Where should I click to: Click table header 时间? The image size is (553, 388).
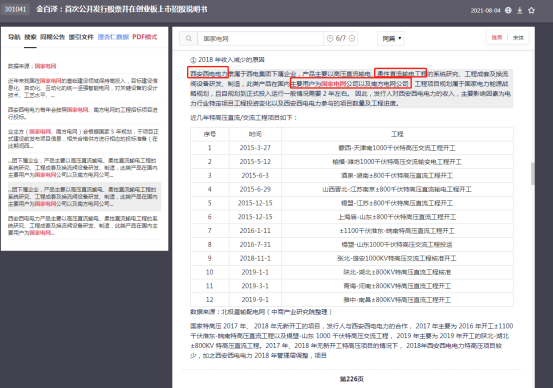(x=255, y=134)
